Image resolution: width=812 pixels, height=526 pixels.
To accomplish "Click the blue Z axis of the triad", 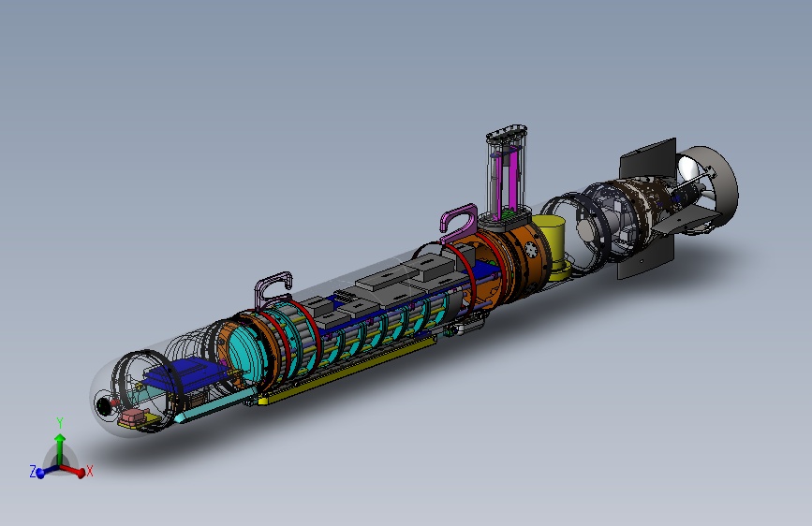I will (x=47, y=471).
